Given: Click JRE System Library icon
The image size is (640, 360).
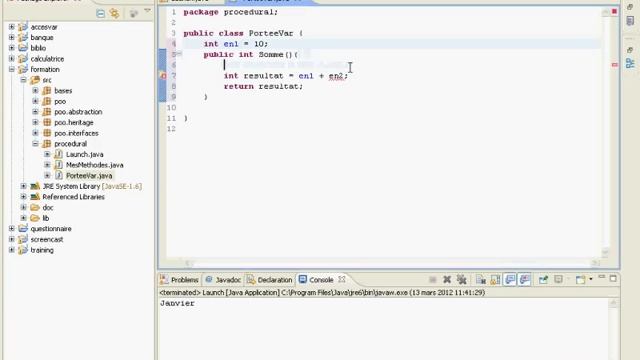Looking at the screenshot, I should point(35,186).
